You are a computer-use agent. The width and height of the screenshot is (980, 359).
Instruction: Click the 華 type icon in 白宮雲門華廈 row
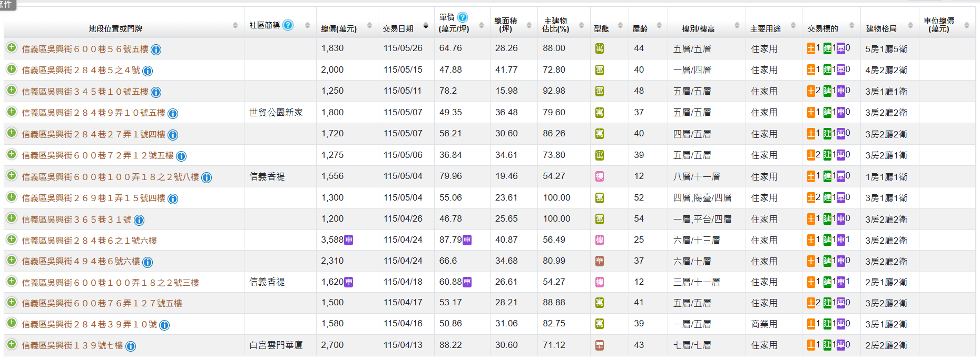tap(600, 345)
